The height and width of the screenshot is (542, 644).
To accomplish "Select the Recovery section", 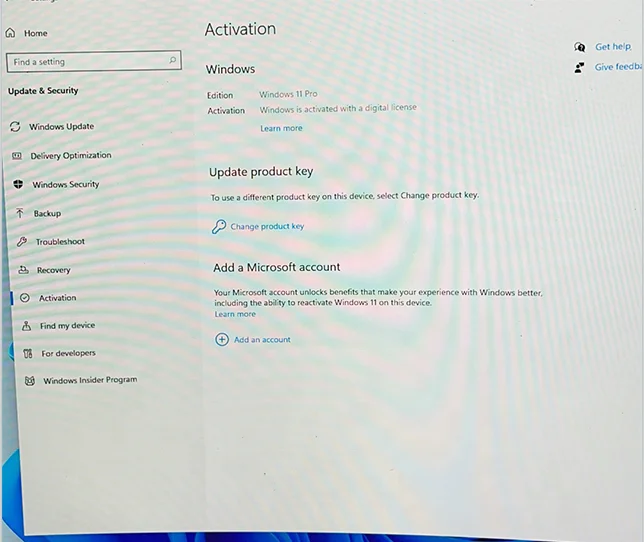I will point(54,270).
